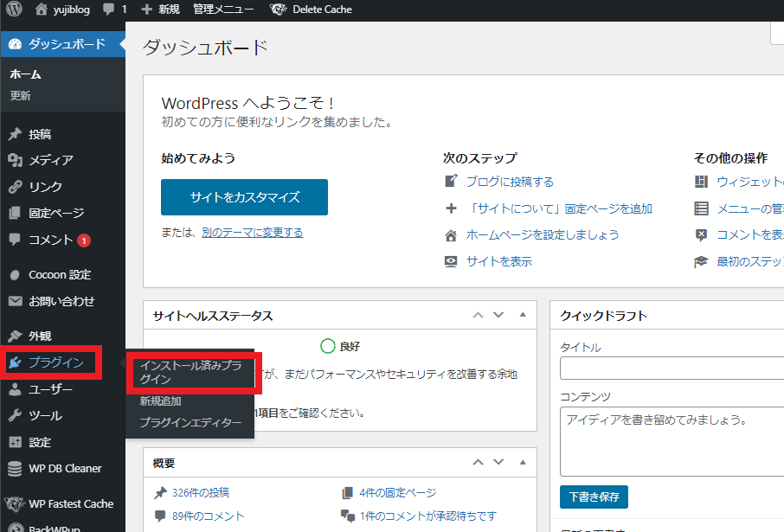Focus the コンテンツ text area in Quick Draft
Viewport: 784px width, 532px height.
click(x=672, y=441)
